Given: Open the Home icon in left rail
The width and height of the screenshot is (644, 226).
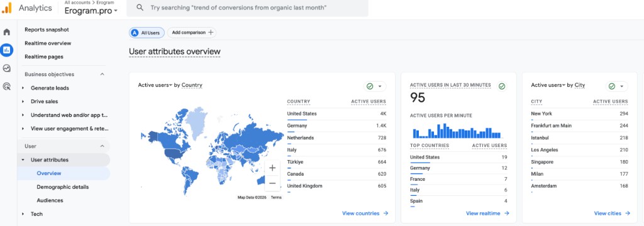Looking at the screenshot, I should click(6, 32).
